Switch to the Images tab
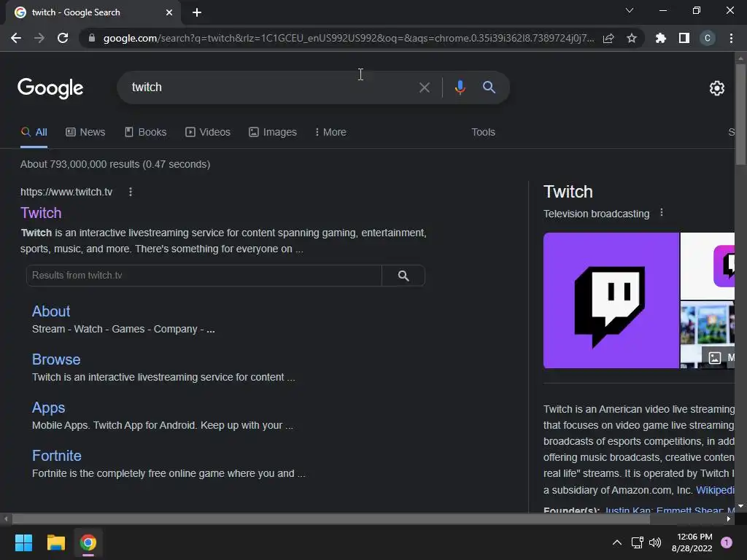The height and width of the screenshot is (560, 747). (x=273, y=133)
